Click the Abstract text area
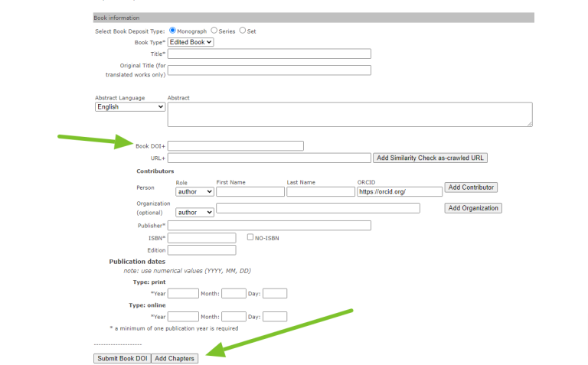The image size is (588, 365). pyautogui.click(x=350, y=115)
